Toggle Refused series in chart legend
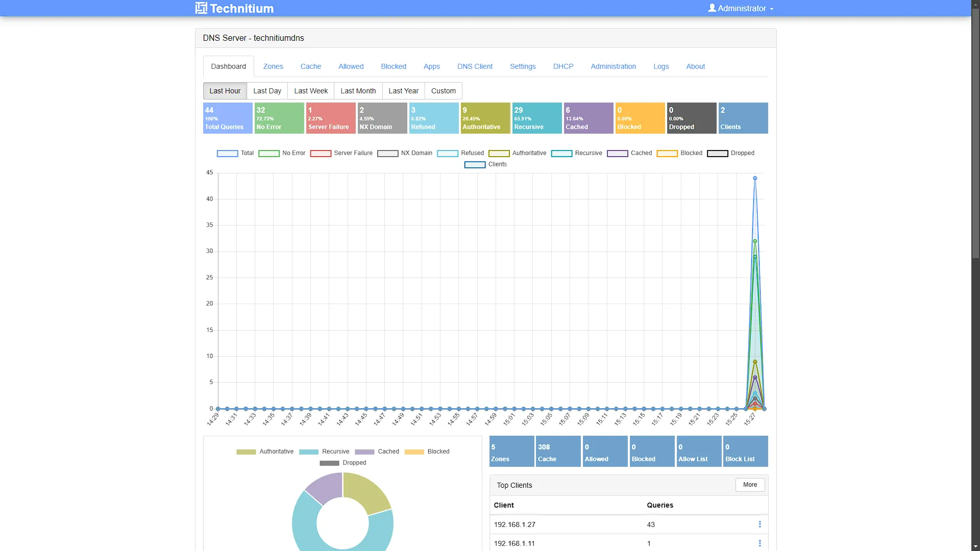Screen dimensions: 980x551 coord(460,153)
